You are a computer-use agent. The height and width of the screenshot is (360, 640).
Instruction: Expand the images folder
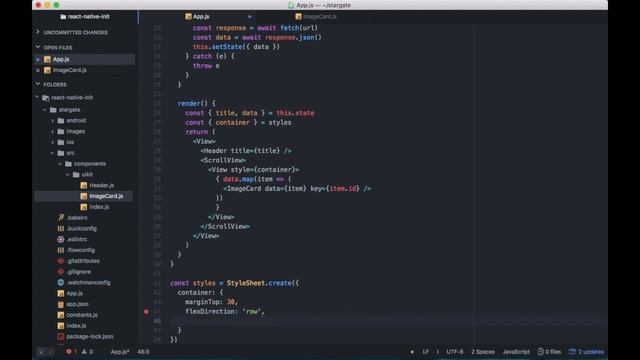[x=53, y=131]
